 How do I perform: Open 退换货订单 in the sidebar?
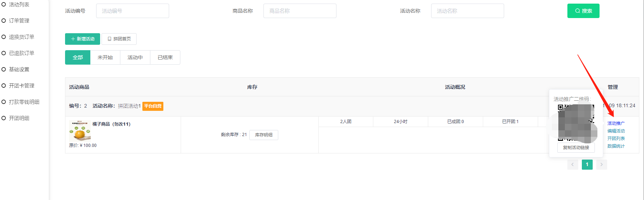(21, 37)
